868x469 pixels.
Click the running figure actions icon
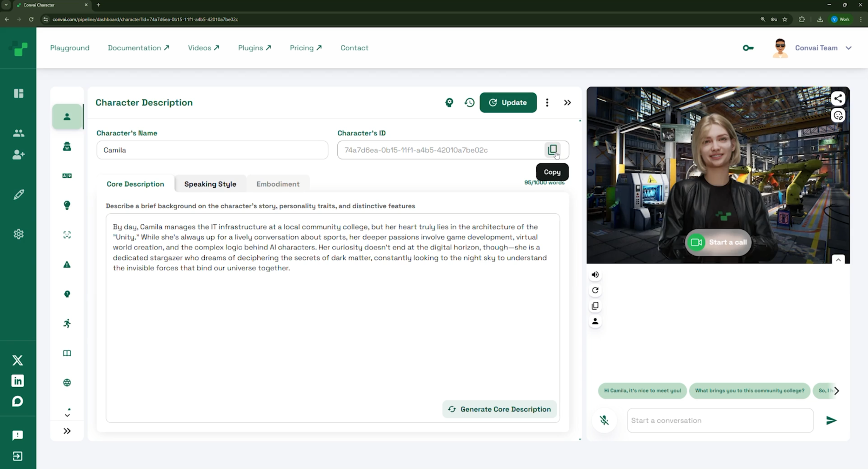click(67, 324)
